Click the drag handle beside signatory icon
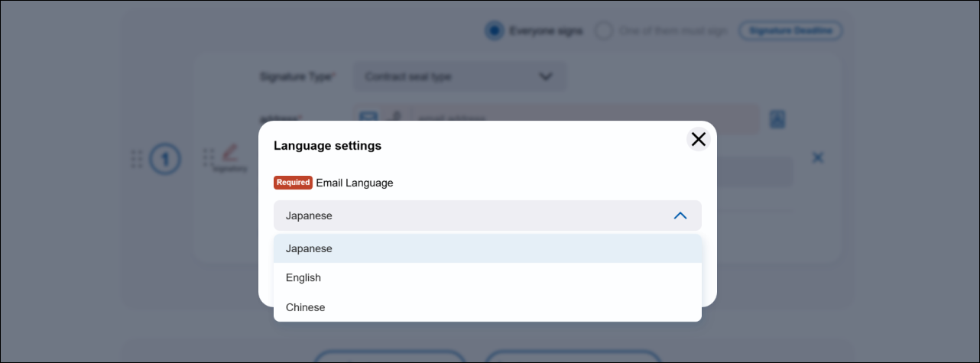 pyautogui.click(x=207, y=158)
